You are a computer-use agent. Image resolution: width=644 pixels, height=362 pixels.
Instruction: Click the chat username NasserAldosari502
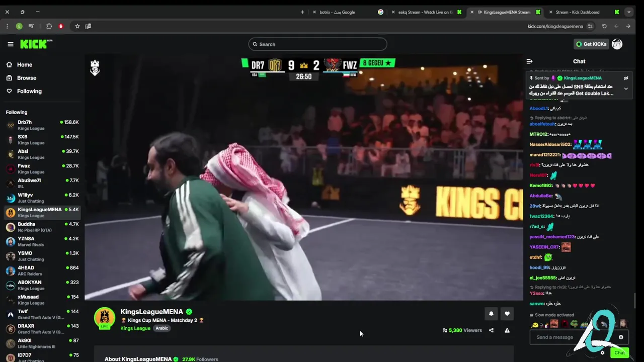(550, 145)
